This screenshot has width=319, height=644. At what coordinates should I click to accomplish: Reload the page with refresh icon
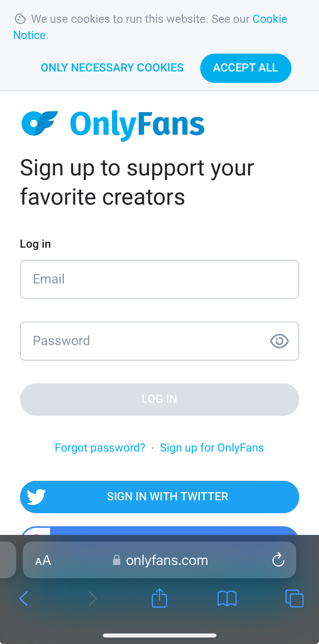coord(278,560)
